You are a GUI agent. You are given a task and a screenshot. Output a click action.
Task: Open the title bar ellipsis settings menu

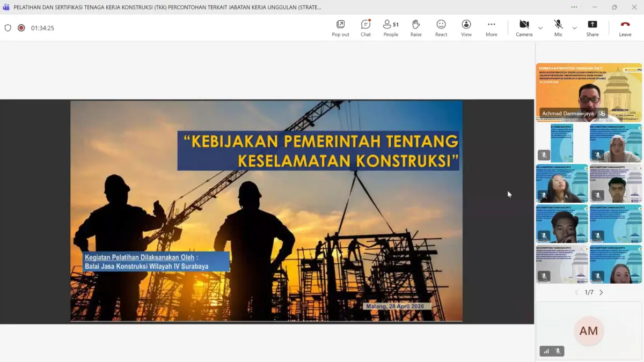tap(574, 7)
